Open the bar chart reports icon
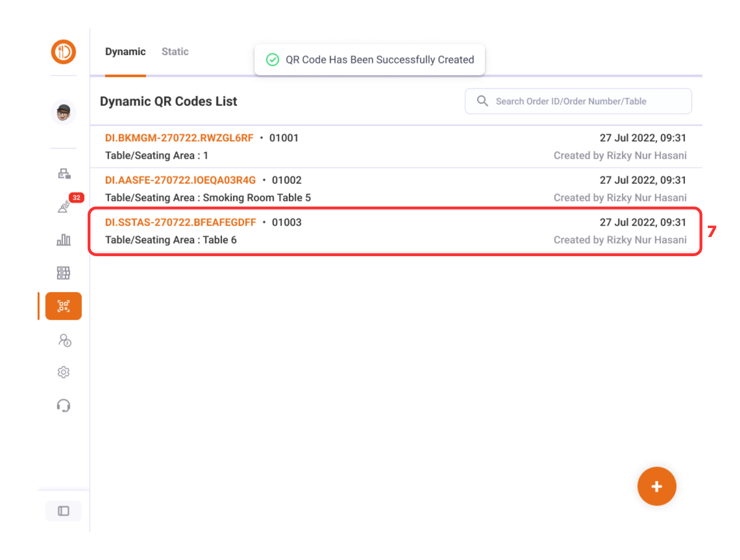Screen dimensions: 740x560 click(64, 240)
